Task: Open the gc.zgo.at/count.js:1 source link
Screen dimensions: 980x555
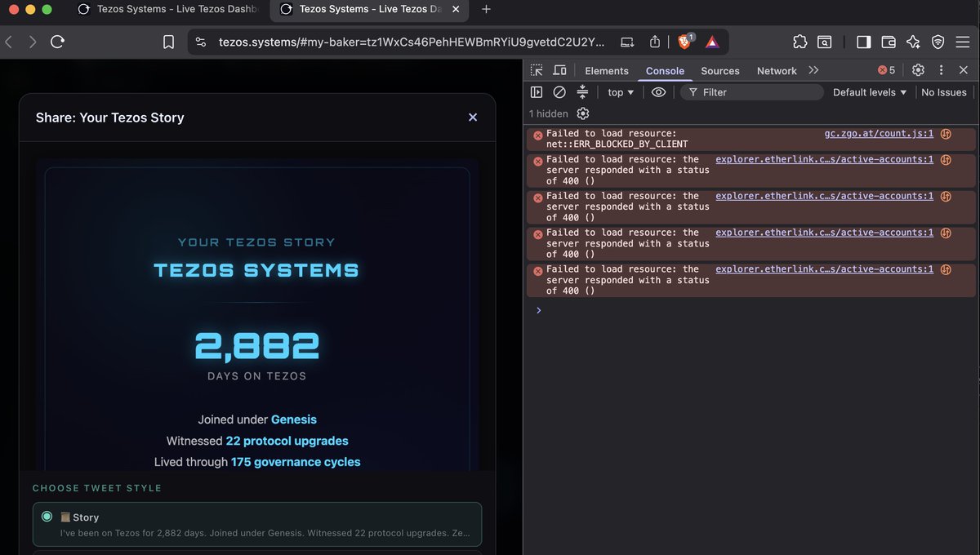Action: (879, 133)
